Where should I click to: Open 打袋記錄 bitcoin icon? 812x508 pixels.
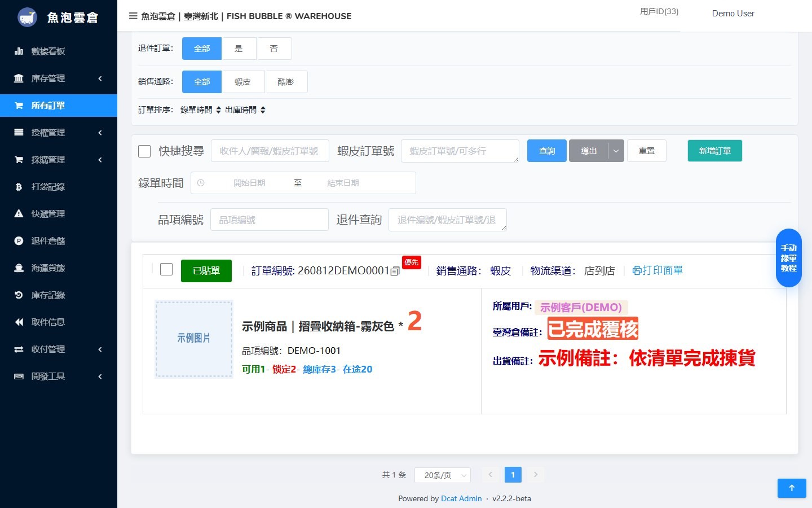tap(19, 187)
